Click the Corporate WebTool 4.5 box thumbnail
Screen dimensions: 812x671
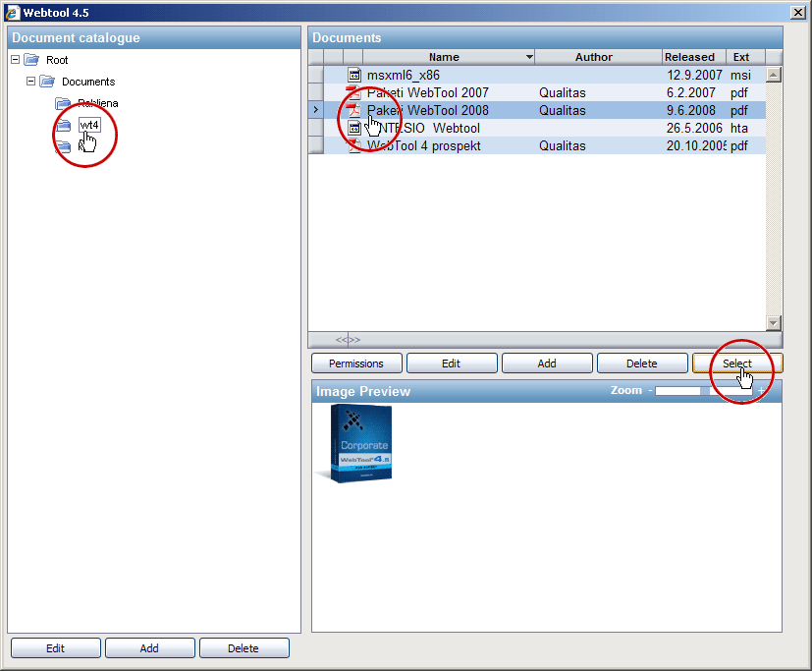(356, 445)
